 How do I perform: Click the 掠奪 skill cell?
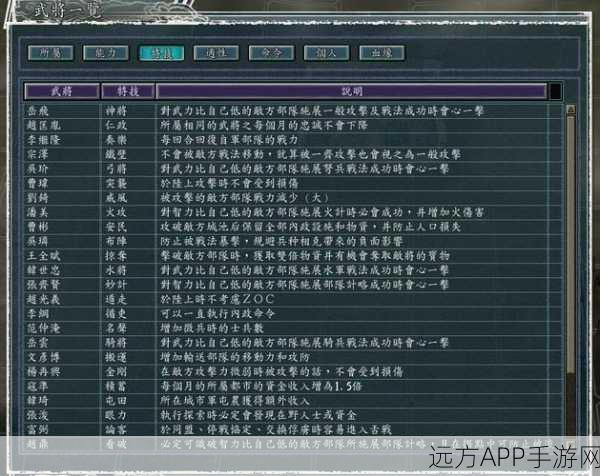116,256
